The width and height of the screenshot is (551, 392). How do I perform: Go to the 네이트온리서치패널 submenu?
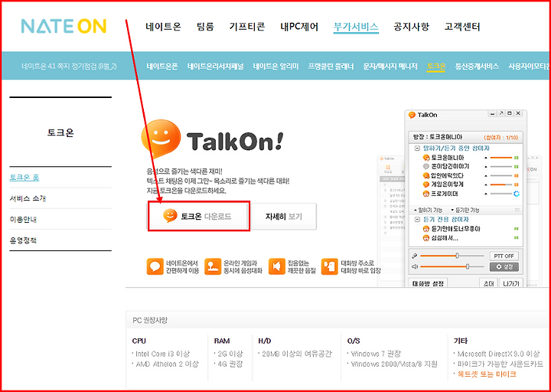pos(215,66)
